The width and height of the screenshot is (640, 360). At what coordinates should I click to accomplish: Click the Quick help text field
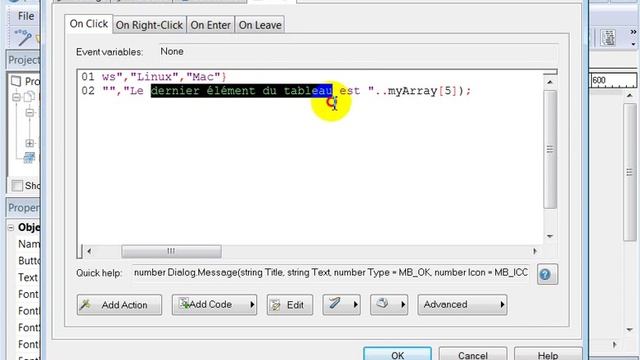[331, 272]
